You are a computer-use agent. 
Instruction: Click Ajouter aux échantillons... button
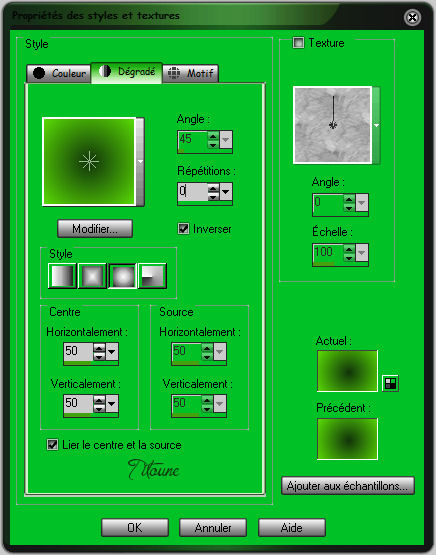(348, 486)
